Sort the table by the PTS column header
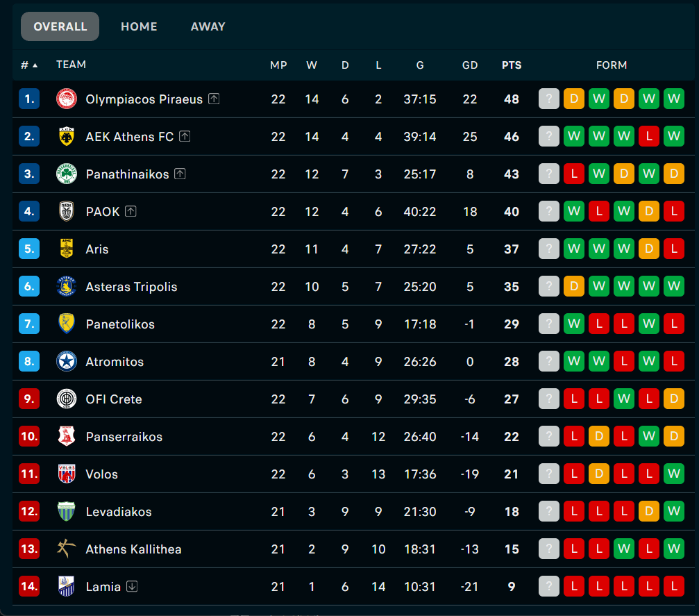 click(x=512, y=65)
